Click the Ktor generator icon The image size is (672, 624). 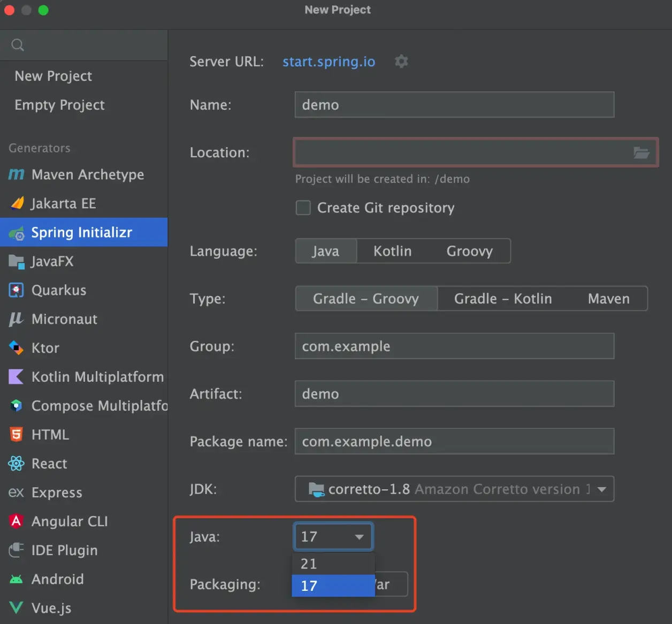[x=17, y=348]
